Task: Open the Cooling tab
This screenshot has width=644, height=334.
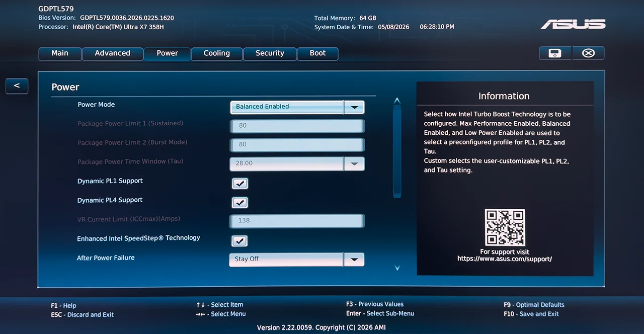Action: 217,53
